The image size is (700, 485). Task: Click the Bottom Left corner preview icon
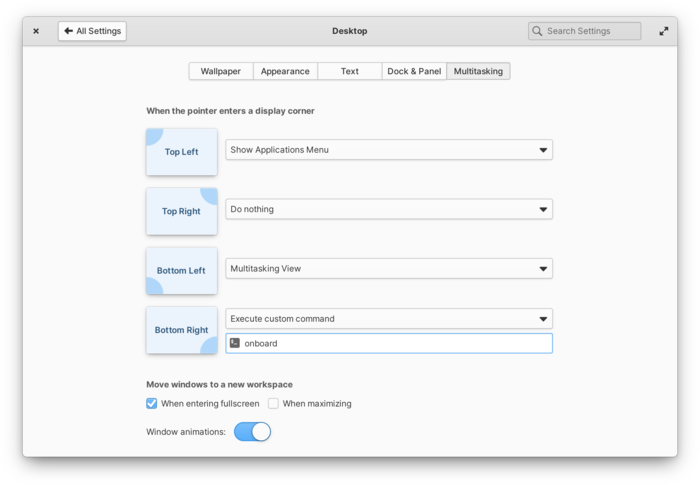pos(181,270)
